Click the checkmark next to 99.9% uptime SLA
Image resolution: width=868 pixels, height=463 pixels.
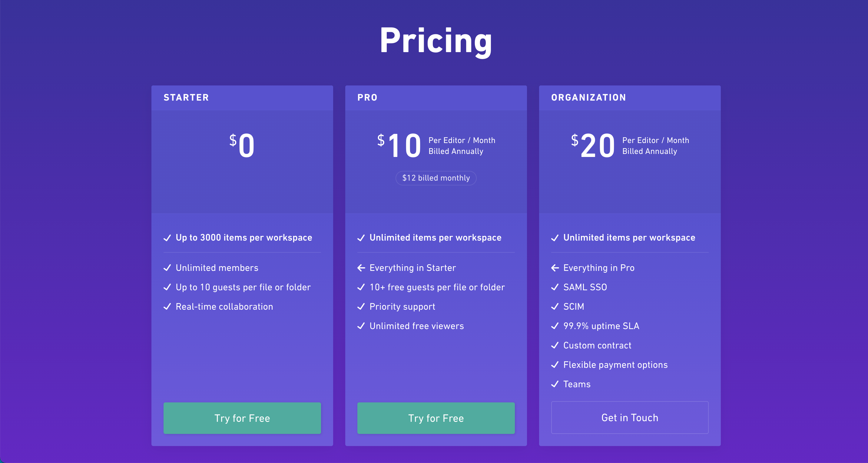point(555,326)
